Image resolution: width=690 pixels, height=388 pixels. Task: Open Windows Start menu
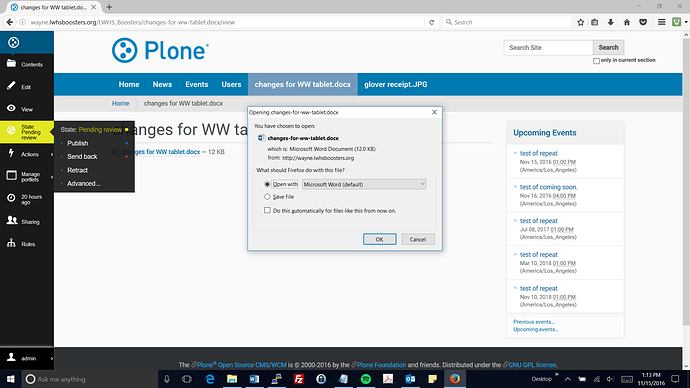tap(11, 379)
